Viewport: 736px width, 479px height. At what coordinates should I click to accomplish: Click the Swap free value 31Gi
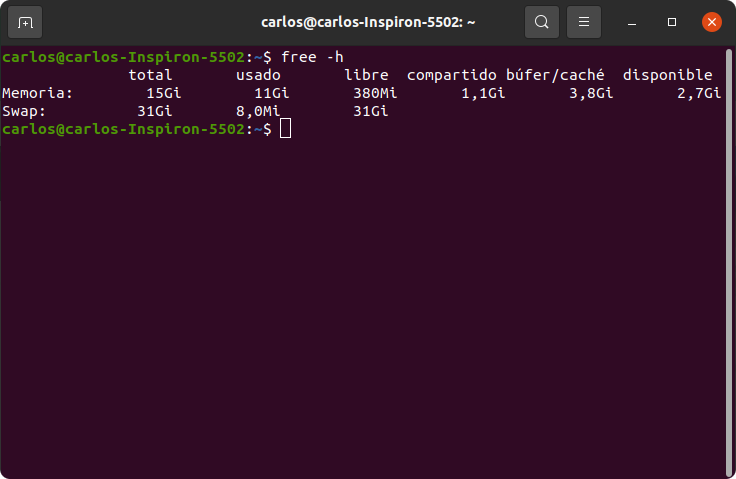tap(370, 111)
